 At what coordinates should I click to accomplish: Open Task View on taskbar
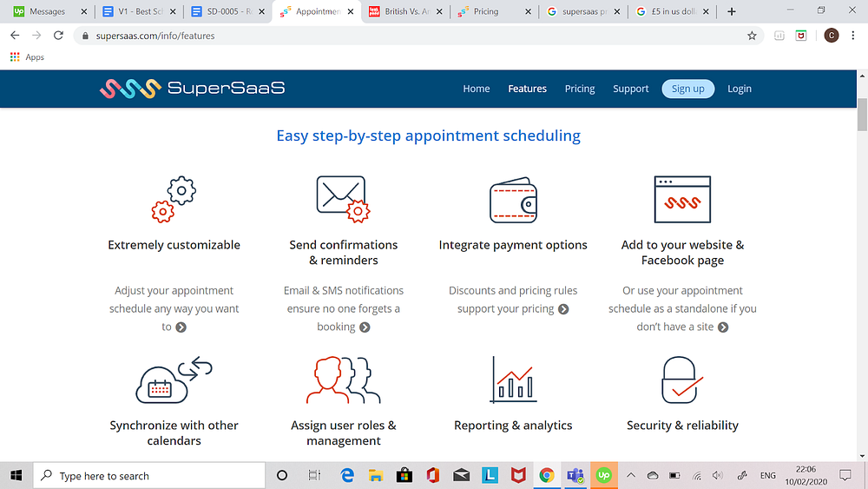[314, 475]
